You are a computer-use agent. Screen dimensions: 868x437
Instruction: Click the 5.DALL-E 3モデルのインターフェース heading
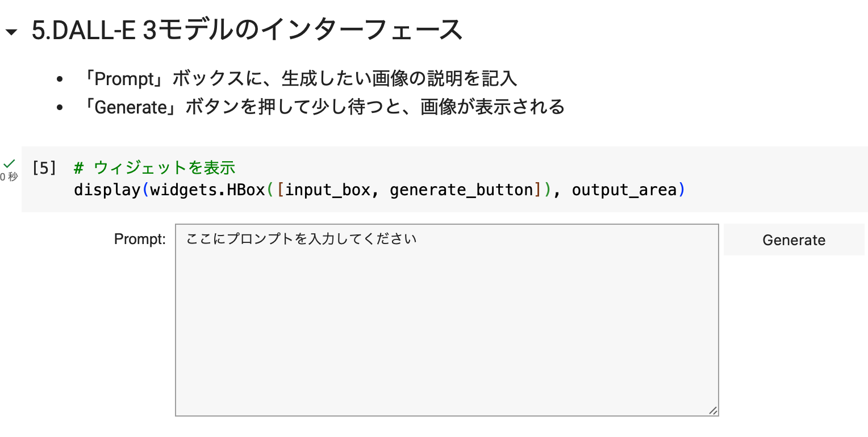click(x=247, y=31)
